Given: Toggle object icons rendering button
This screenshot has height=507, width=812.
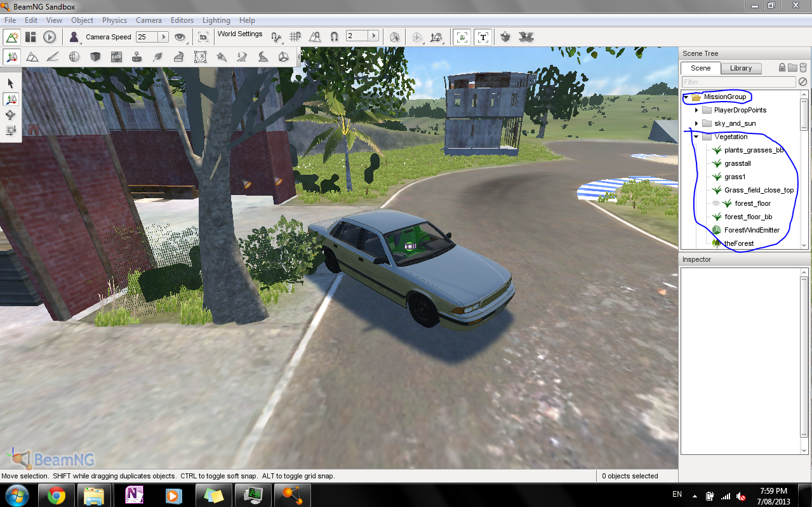Looking at the screenshot, I should pos(463,37).
